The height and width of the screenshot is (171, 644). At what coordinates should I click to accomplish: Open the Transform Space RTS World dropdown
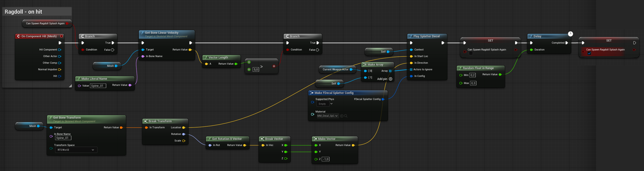click(x=76, y=150)
